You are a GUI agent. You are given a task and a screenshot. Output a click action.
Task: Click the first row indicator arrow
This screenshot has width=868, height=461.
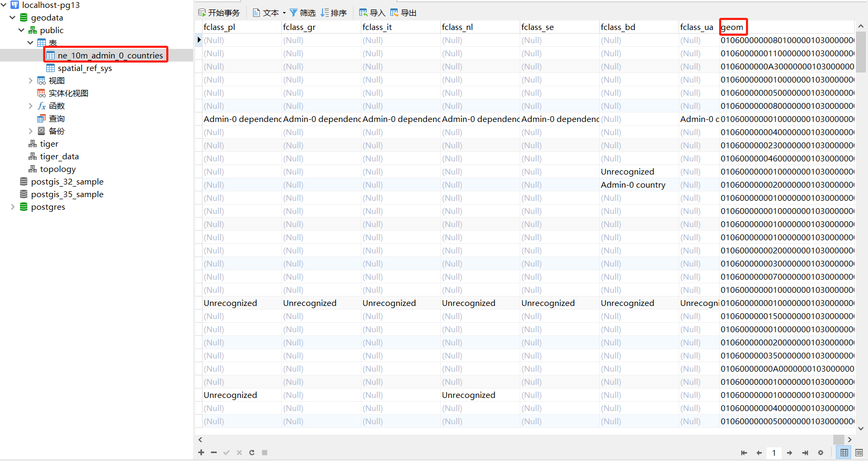[x=199, y=40]
